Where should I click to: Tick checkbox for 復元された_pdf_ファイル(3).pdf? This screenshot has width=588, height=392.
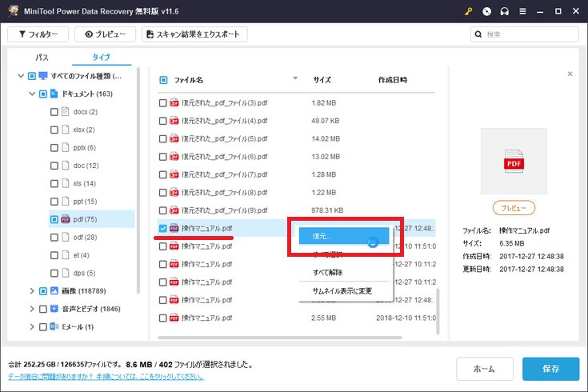coord(163,103)
